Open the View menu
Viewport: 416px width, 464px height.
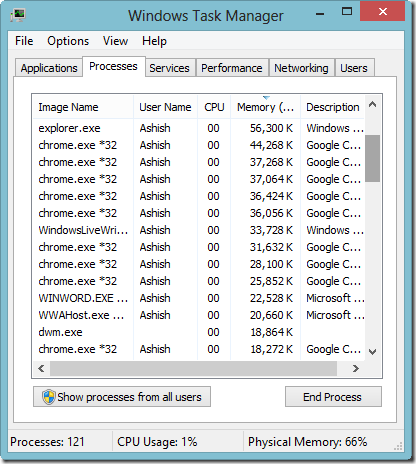pos(115,41)
